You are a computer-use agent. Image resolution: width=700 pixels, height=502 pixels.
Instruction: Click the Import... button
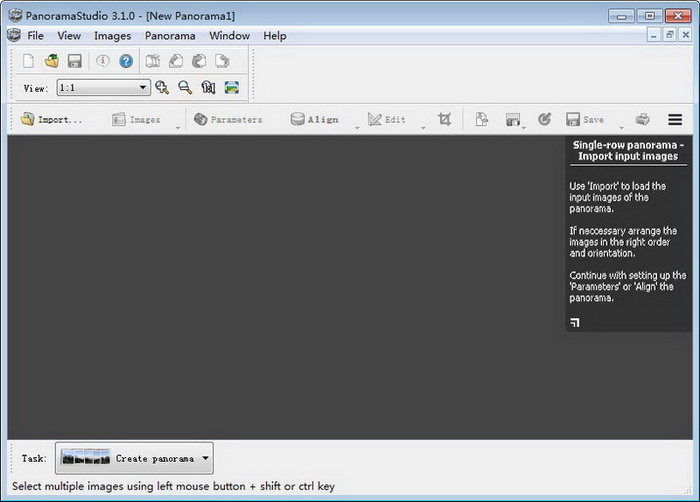(x=52, y=119)
